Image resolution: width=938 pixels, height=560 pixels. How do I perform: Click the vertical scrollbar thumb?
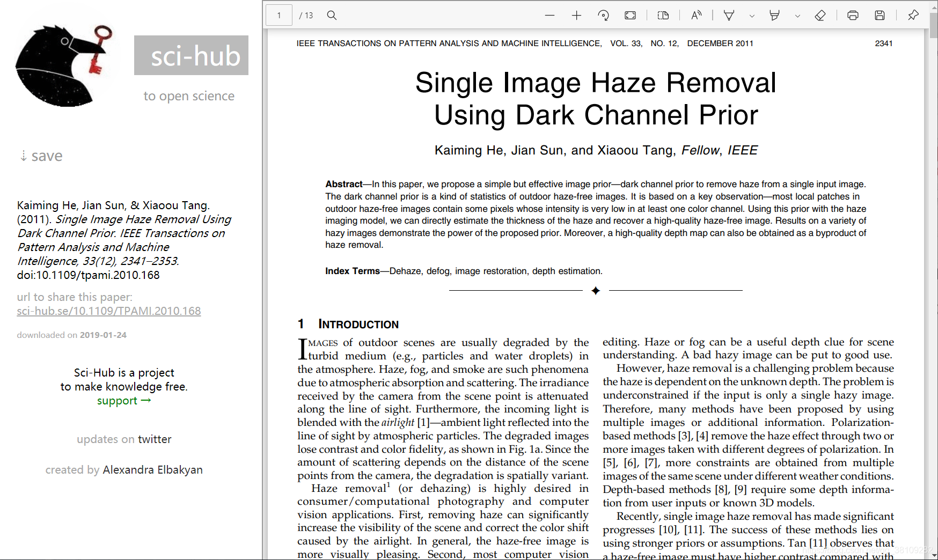[x=933, y=25]
